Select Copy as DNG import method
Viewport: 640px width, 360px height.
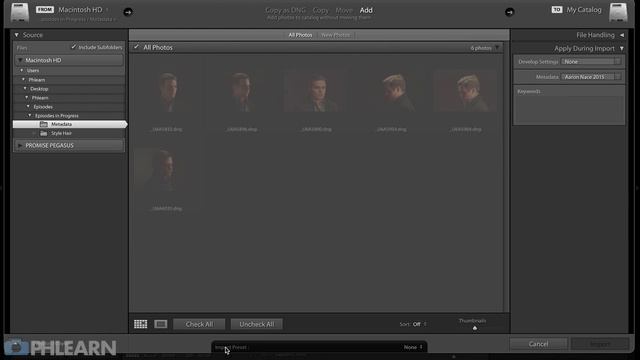tap(285, 10)
